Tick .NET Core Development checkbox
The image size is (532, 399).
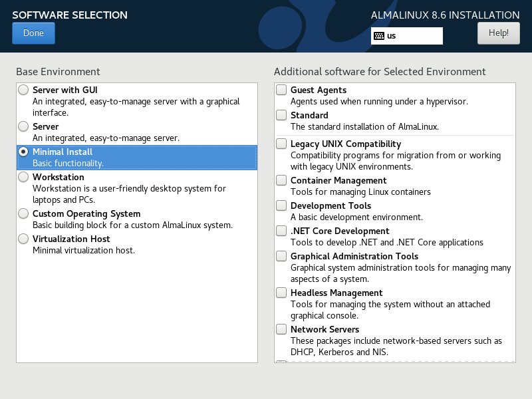point(281,231)
